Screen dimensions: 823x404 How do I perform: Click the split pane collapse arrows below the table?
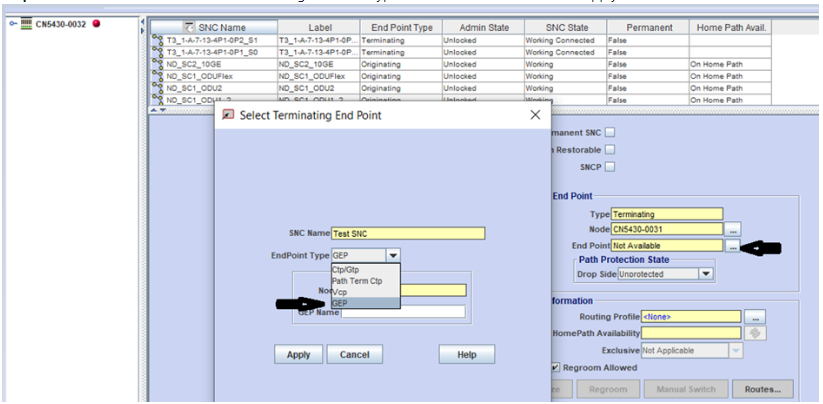coord(158,110)
